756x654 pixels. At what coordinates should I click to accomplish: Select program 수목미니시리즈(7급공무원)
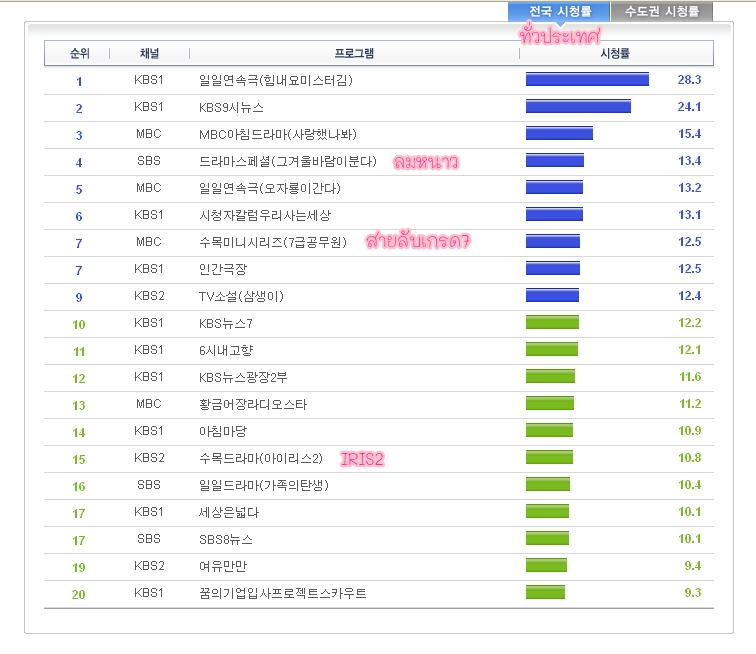[x=273, y=242]
